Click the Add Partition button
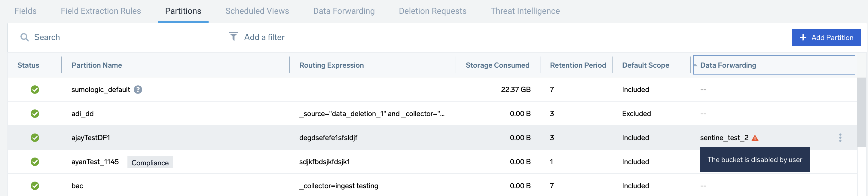 coord(826,37)
